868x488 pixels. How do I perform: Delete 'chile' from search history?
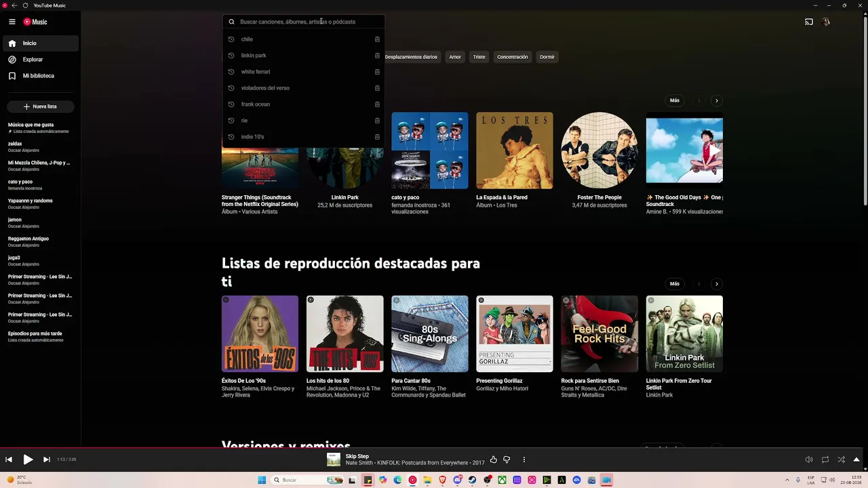coord(377,39)
